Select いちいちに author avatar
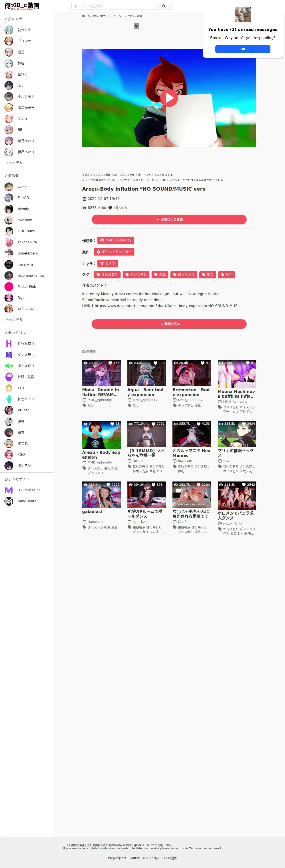 (x=9, y=309)
